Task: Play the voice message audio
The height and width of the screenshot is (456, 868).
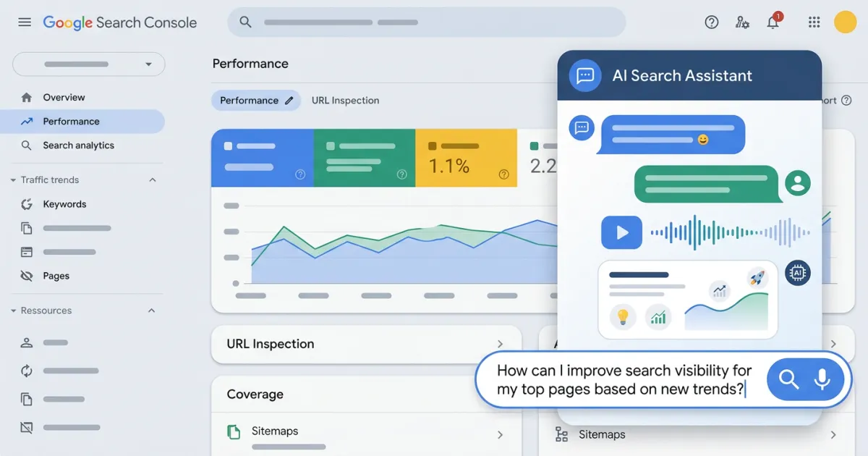Action: tap(621, 232)
